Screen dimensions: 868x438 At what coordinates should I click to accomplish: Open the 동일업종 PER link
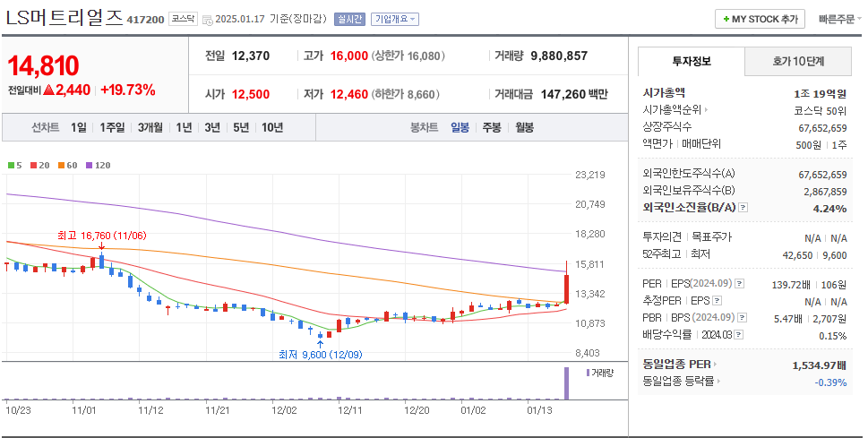679,365
